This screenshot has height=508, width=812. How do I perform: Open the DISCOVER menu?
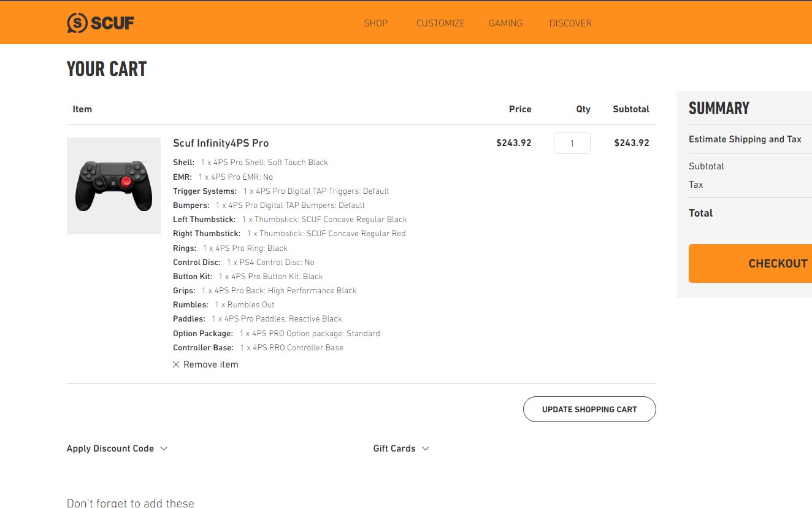click(570, 23)
